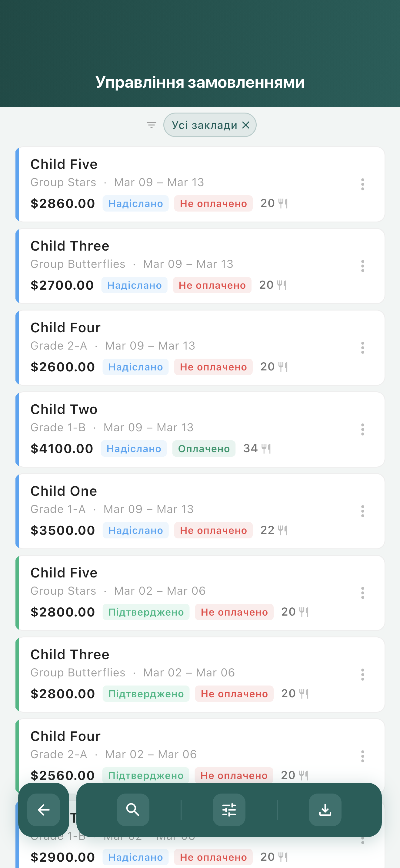Click "Не оплачено" badge on Child One order
Screen dimensions: 400x868
(x=213, y=530)
